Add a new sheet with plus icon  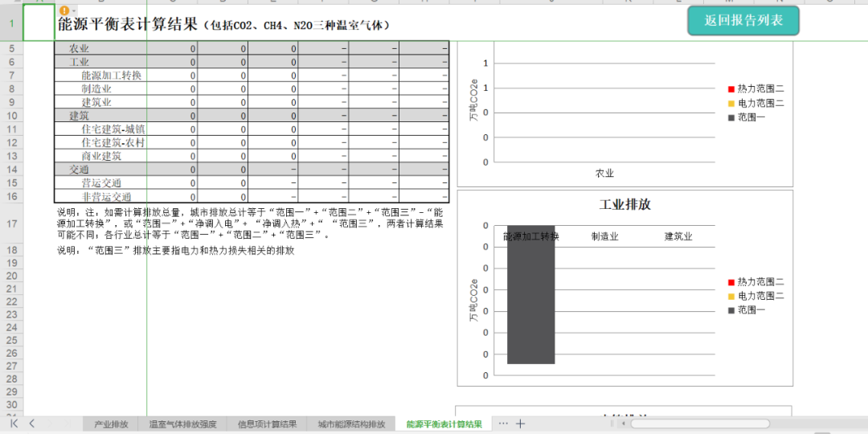pos(520,424)
